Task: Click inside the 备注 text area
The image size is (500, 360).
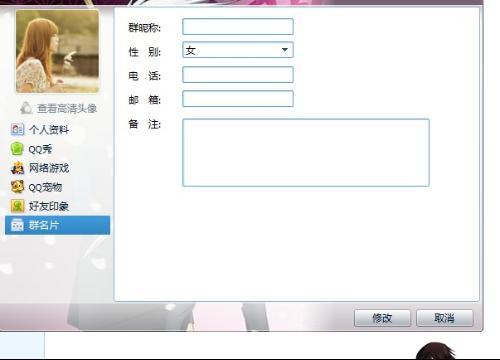Action: click(x=306, y=153)
